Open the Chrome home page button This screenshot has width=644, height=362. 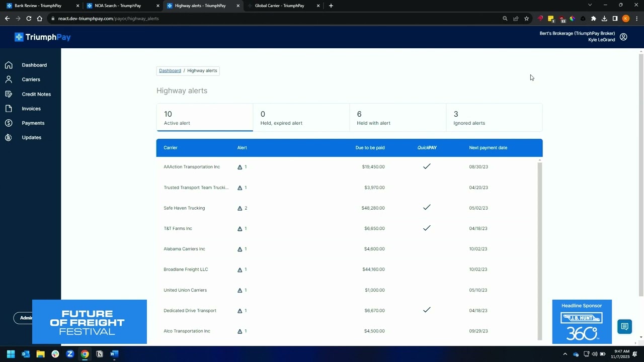click(39, 19)
